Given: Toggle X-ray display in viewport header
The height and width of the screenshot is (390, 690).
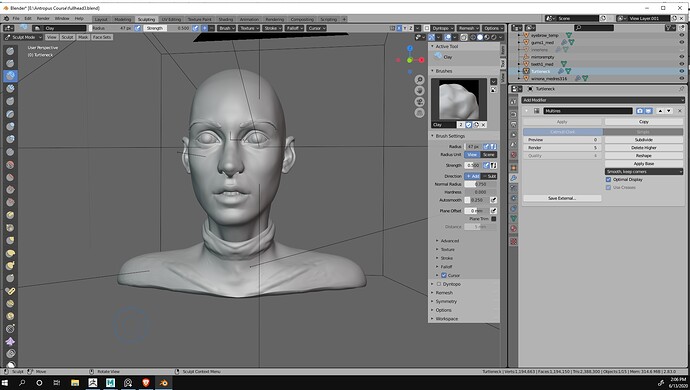Looking at the screenshot, I should (x=463, y=37).
